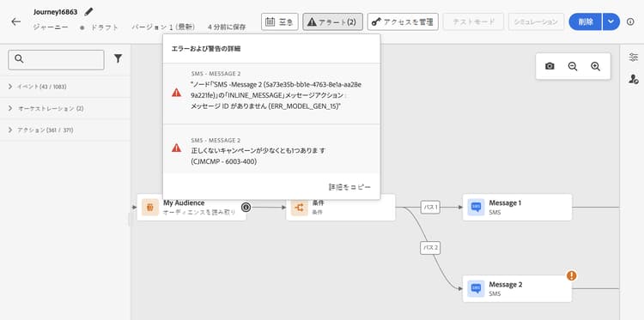Take a canvas screenshot with camera icon

click(550, 66)
